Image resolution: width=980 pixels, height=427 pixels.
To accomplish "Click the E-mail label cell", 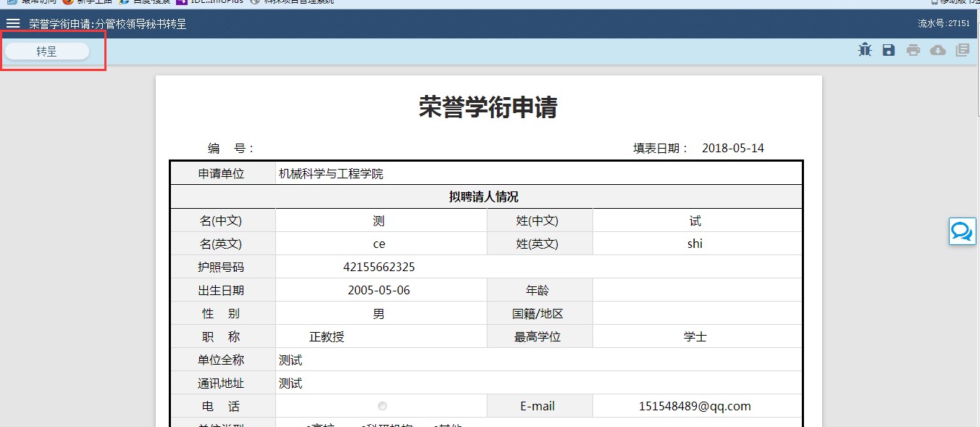I will [540, 406].
